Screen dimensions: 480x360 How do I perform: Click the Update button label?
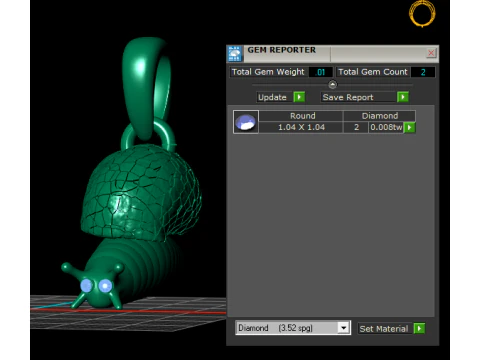click(x=272, y=97)
